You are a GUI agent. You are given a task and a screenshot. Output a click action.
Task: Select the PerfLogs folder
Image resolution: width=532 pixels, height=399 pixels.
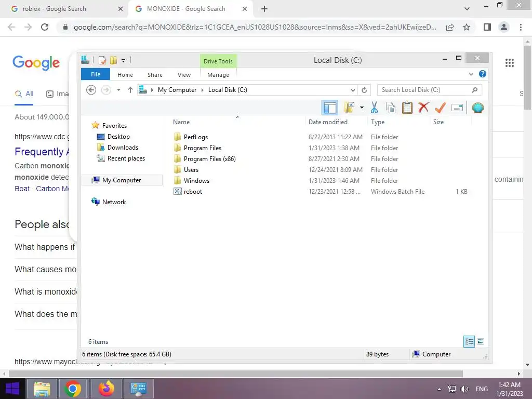pyautogui.click(x=196, y=137)
